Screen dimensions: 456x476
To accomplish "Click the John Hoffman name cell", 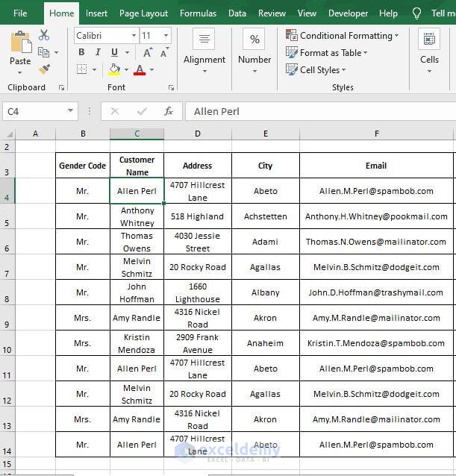I will click(137, 292).
